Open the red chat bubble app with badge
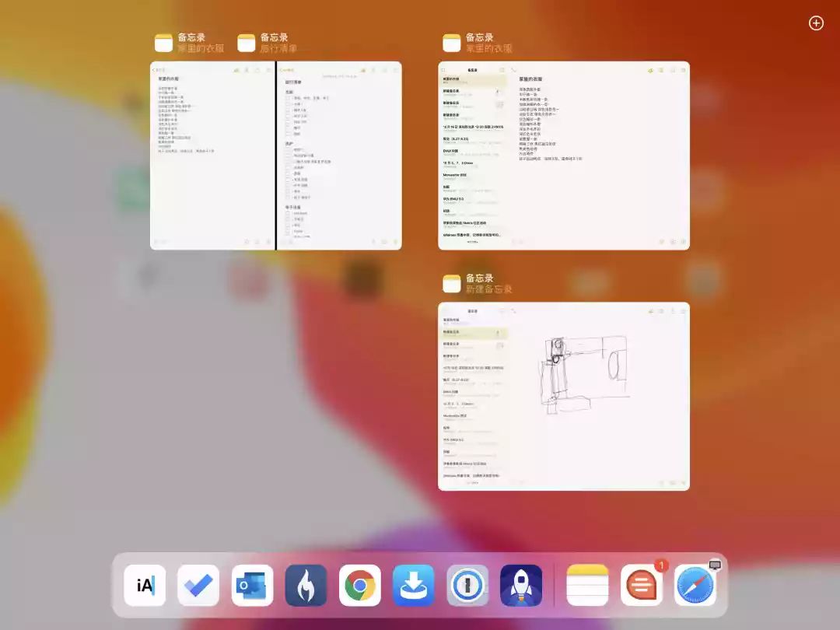This screenshot has width=840, height=630. point(641,585)
